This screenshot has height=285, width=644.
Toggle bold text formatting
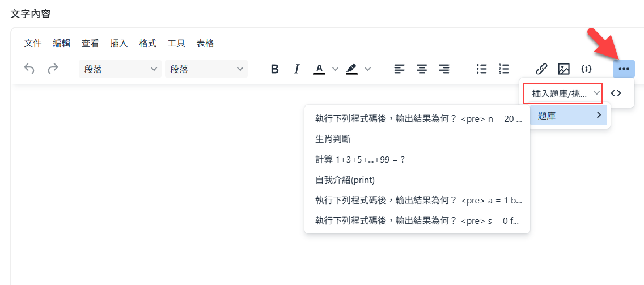point(275,69)
